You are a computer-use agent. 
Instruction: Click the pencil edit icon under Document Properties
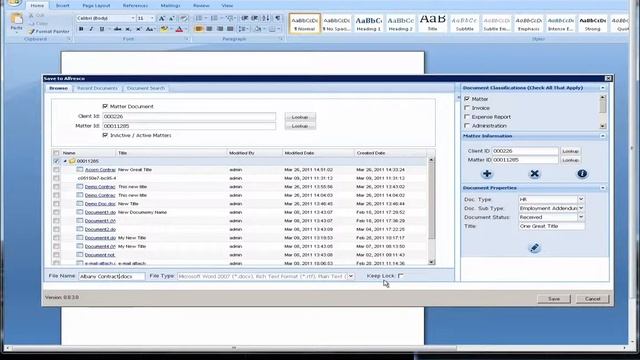coord(534,248)
